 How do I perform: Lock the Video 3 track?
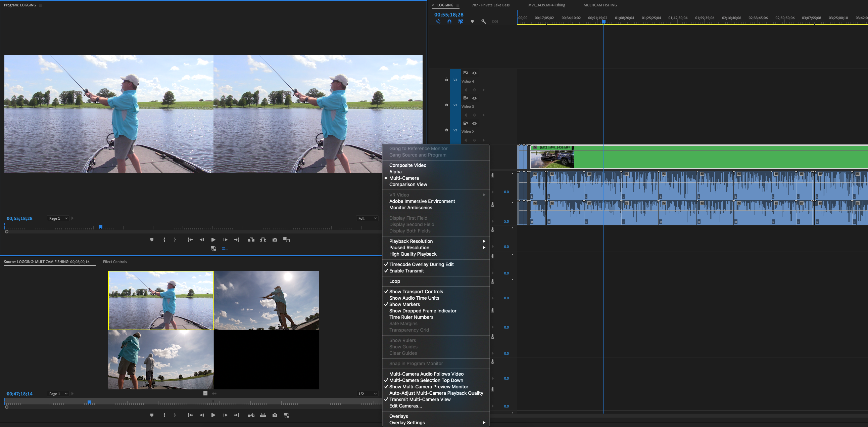coord(446,105)
